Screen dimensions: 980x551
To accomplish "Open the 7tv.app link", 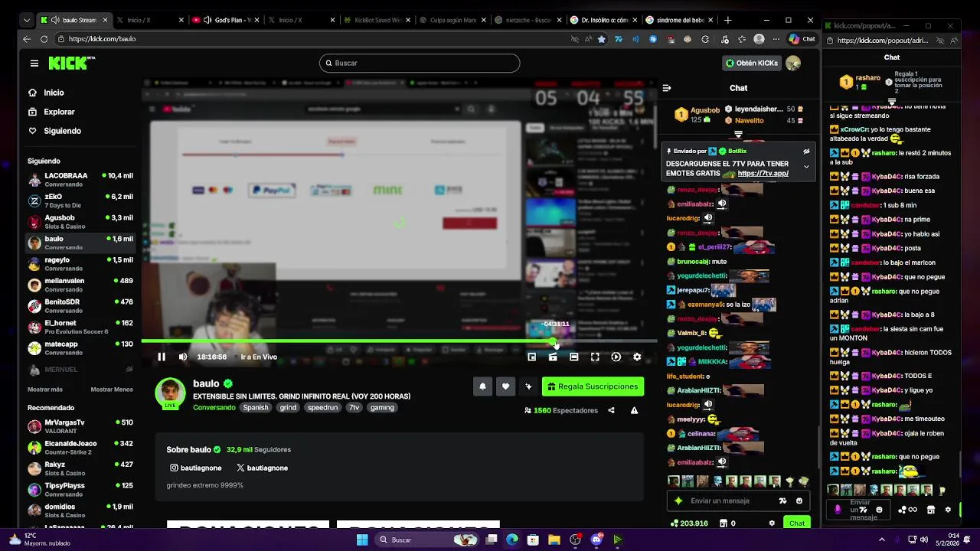I will [x=763, y=174].
